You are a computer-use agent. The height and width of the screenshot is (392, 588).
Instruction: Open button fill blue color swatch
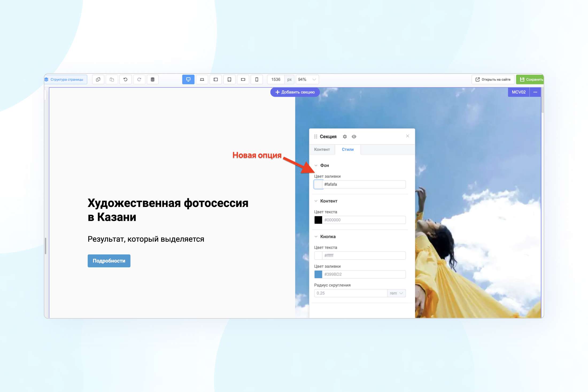[318, 274]
